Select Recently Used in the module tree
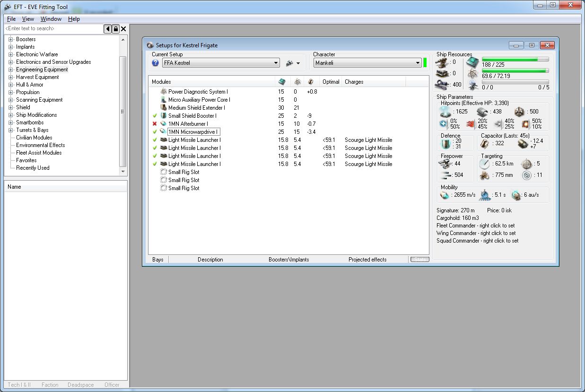 (x=33, y=168)
